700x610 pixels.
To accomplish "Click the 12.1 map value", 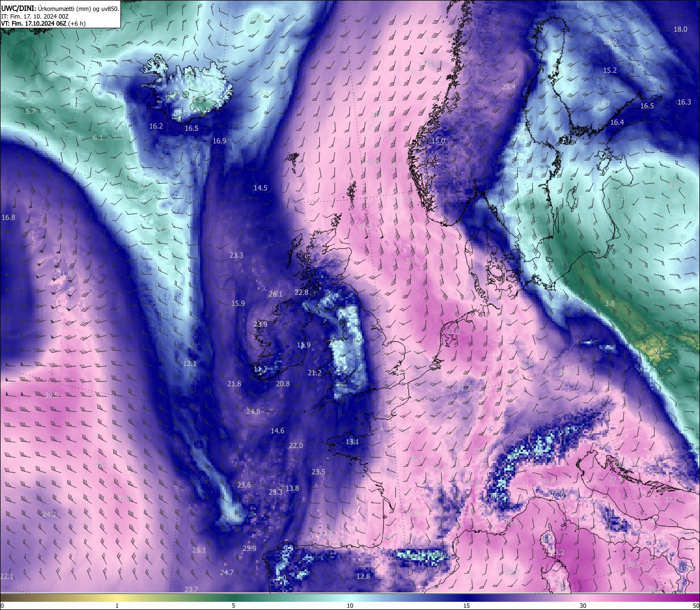I will 190,364.
